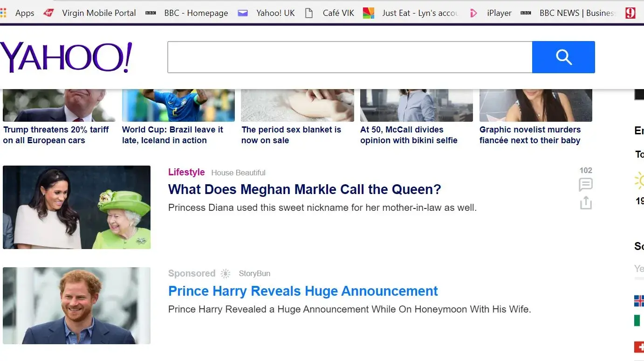Open the iPlayer bookmark
The image size is (644, 361).
493,13
